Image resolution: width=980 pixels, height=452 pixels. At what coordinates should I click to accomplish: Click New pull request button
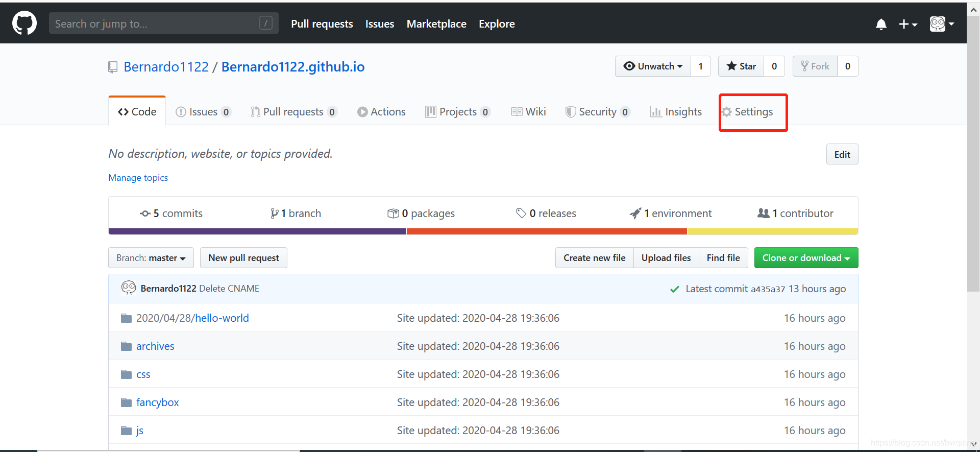pos(243,258)
